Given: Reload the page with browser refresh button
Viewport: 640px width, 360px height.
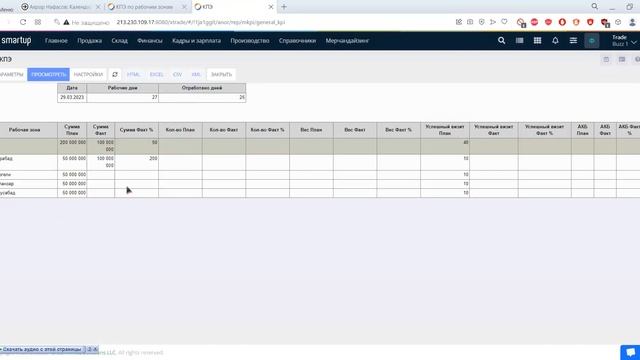Looking at the screenshot, I should tap(23, 22).
